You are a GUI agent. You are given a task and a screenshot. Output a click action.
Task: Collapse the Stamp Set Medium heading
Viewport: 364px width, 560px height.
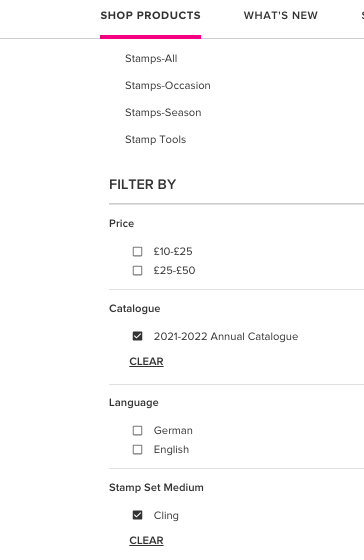(x=156, y=488)
